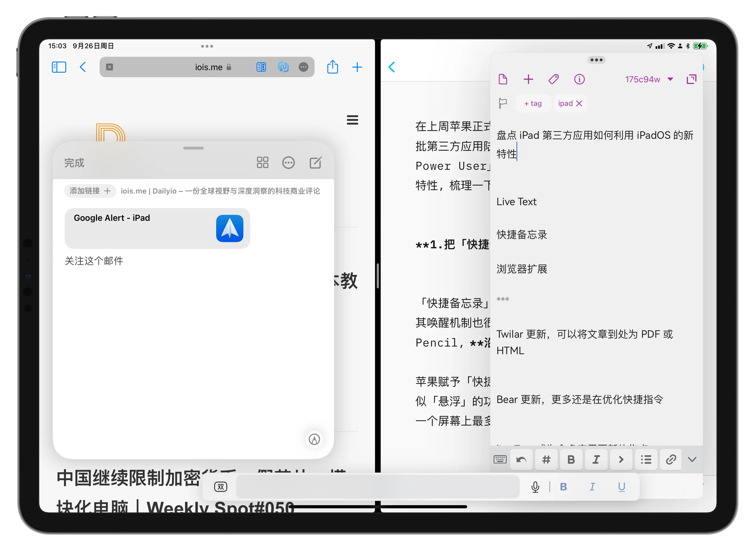Screen dimensions: 756x552
Task: Open draft in new window icon
Action: pyautogui.click(x=692, y=79)
